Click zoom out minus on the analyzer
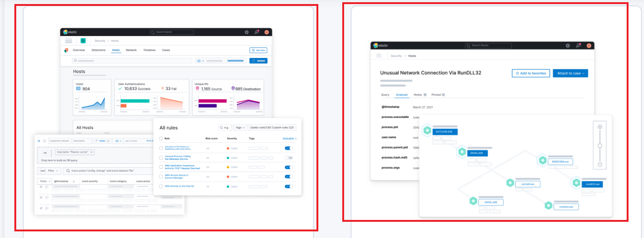The image size is (644, 238). point(600,165)
